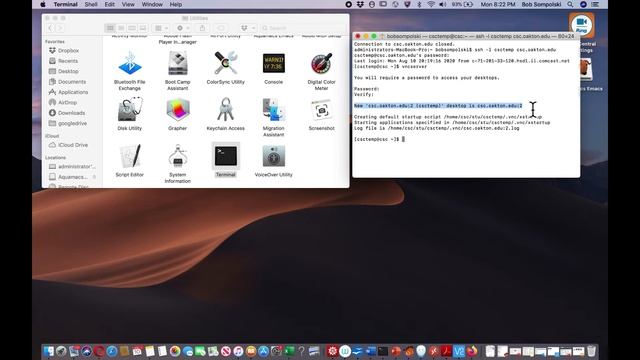
Task: Open Bluetooth File Exchange in Utilities window
Action: (x=130, y=64)
